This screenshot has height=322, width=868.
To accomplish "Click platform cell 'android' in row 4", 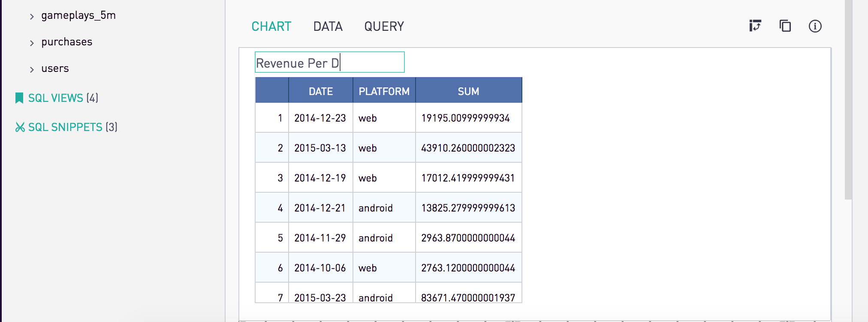I will 384,208.
